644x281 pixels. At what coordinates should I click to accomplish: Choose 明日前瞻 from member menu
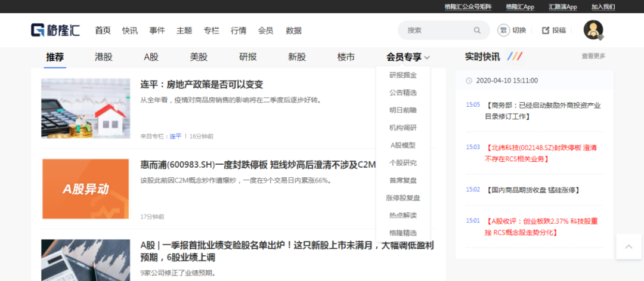coord(403,110)
